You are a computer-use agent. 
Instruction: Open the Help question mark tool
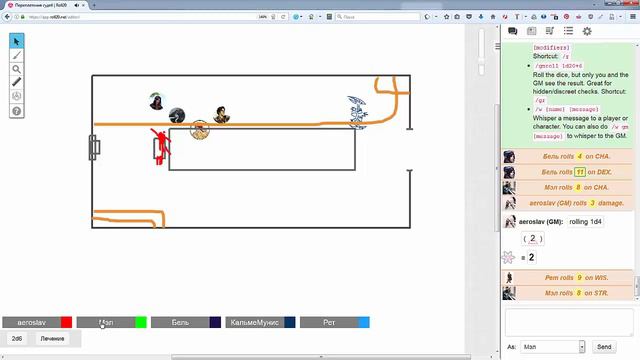[x=16, y=111]
